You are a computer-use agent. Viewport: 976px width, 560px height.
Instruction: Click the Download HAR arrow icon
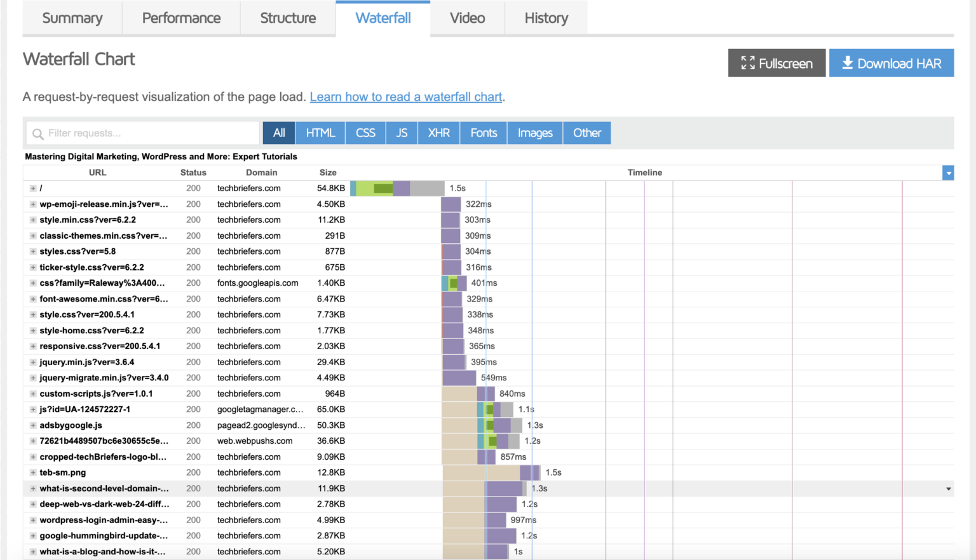pos(847,63)
